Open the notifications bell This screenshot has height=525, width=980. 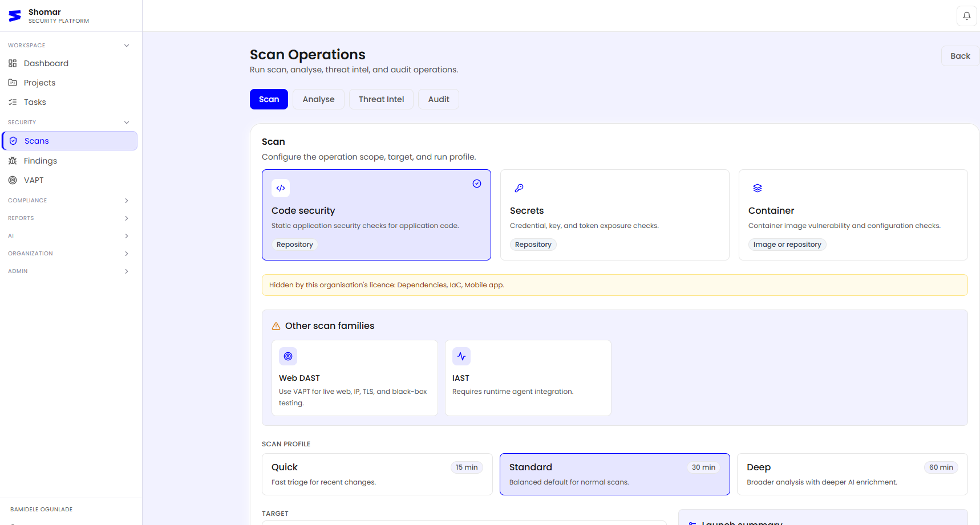click(x=967, y=16)
